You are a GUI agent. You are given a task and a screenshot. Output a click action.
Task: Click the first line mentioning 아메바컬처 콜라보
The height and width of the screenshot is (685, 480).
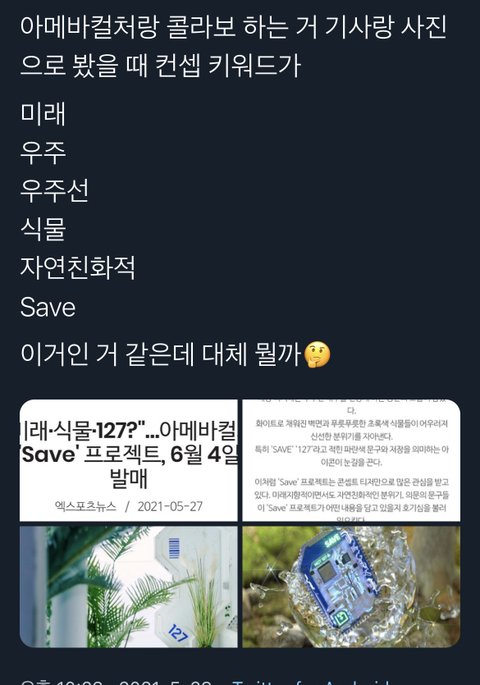click(234, 27)
